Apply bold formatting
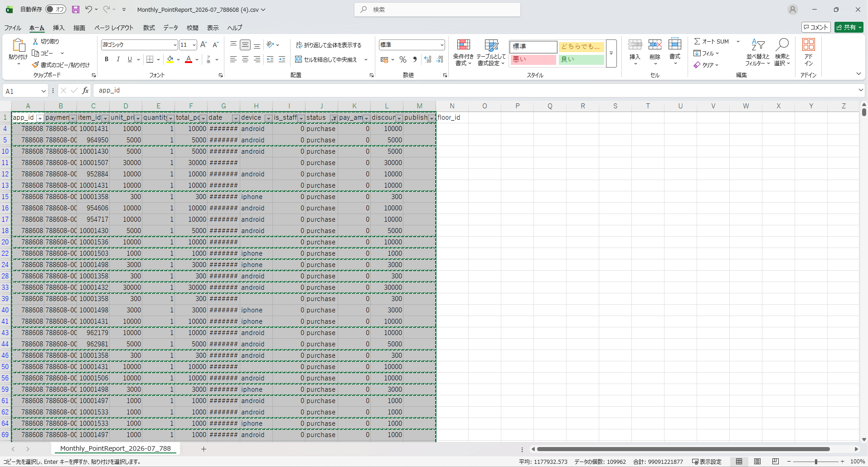 (x=107, y=59)
